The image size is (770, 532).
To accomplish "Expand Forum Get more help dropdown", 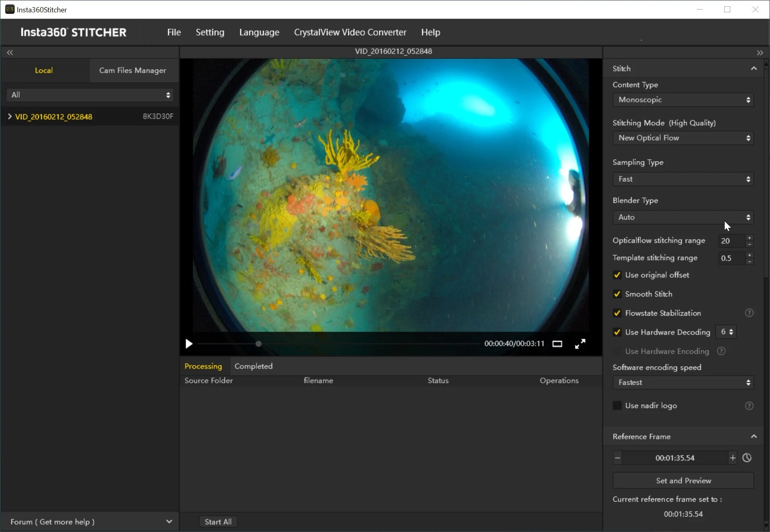I will [169, 522].
